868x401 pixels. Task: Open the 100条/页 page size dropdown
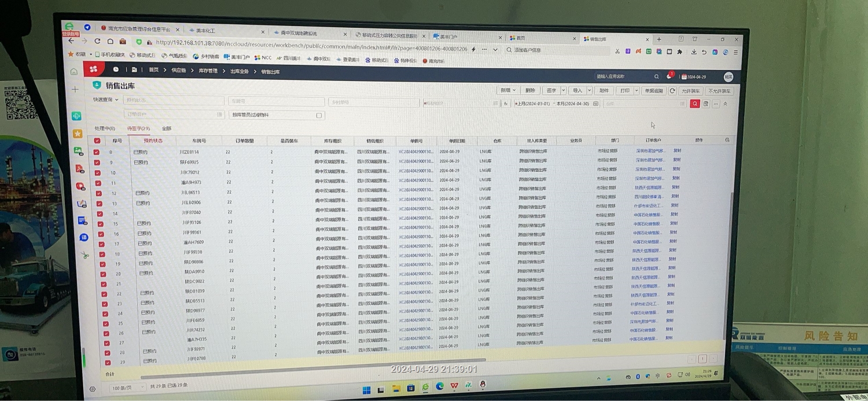(126, 388)
